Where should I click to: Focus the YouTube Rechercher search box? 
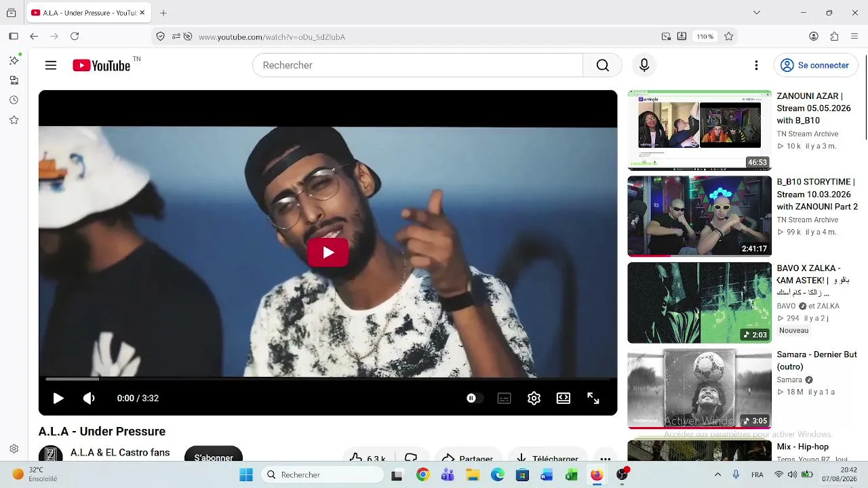click(418, 65)
